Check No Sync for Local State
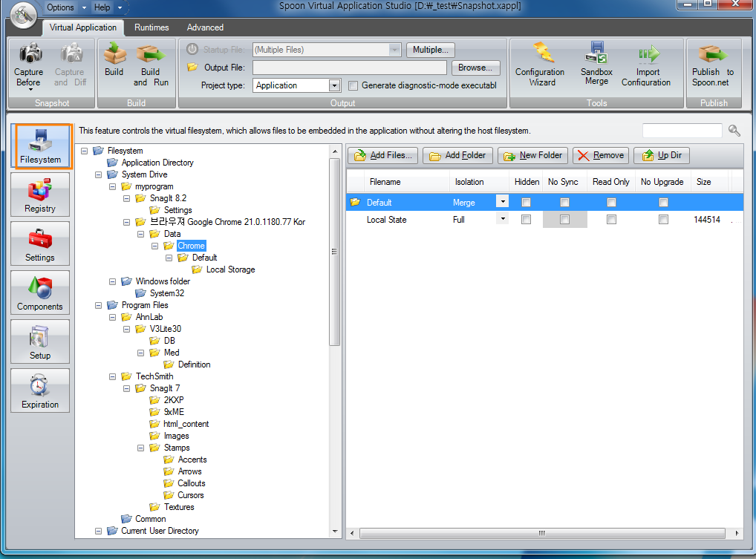 coord(564,219)
